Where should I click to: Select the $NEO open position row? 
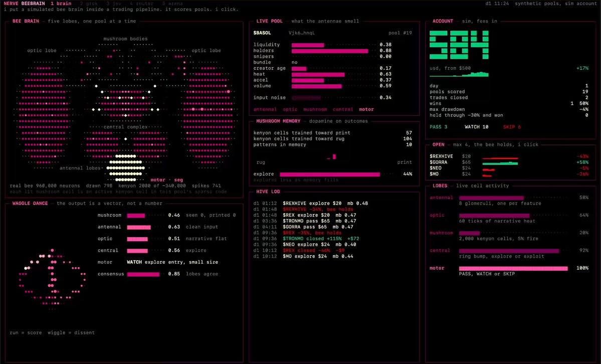tap(509, 168)
